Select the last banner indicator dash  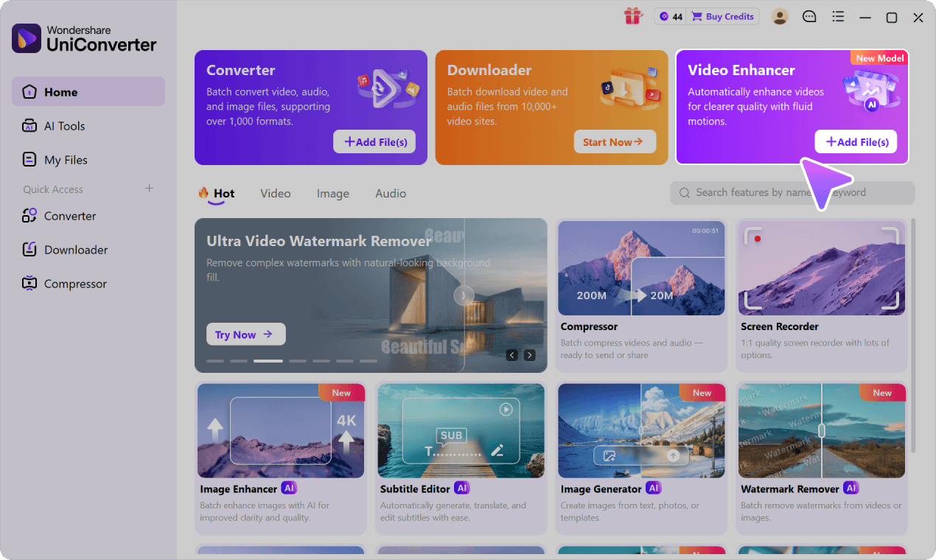369,361
